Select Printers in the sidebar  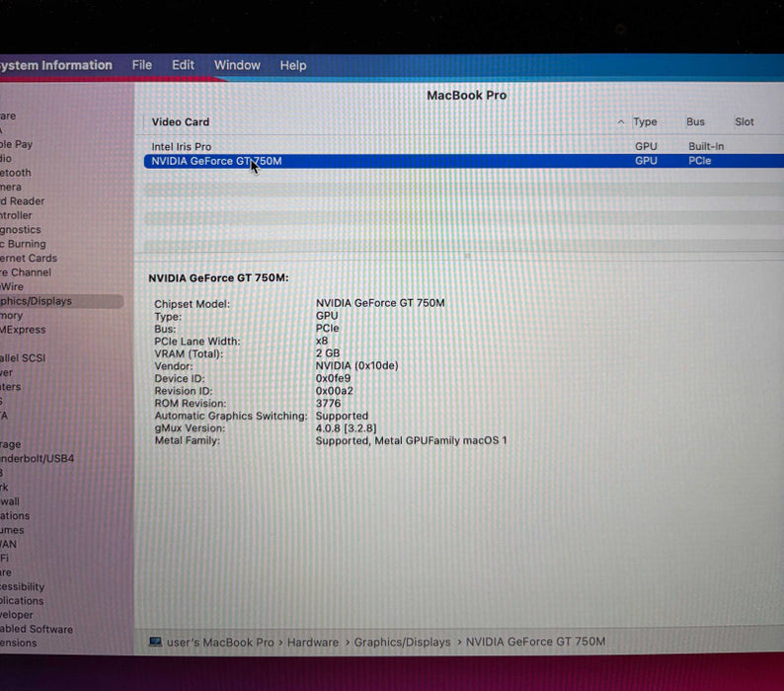coord(11,387)
